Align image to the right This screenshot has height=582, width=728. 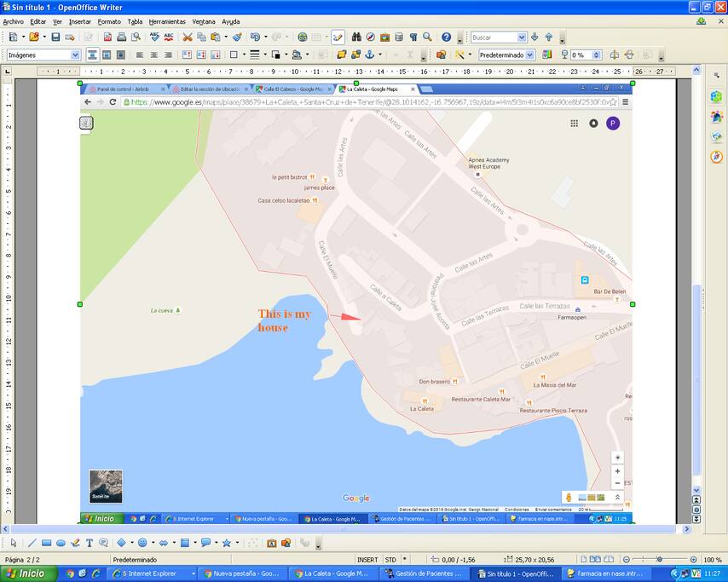tap(168, 55)
